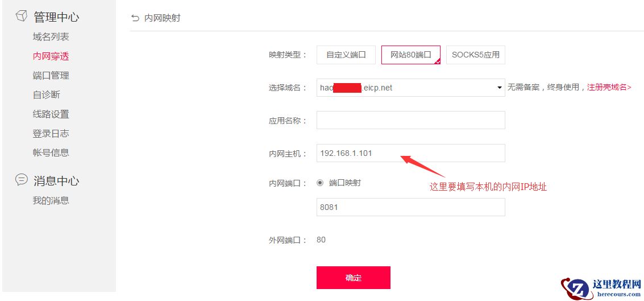The image size is (644, 301).
Task: Click the 消息中心 chat bubble icon
Action: 22,180
